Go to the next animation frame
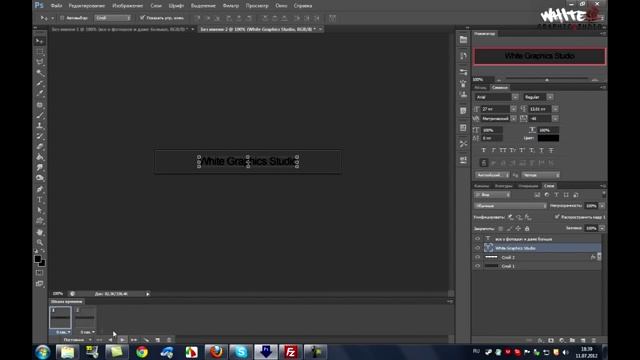The width and height of the screenshot is (640, 360). (134, 340)
